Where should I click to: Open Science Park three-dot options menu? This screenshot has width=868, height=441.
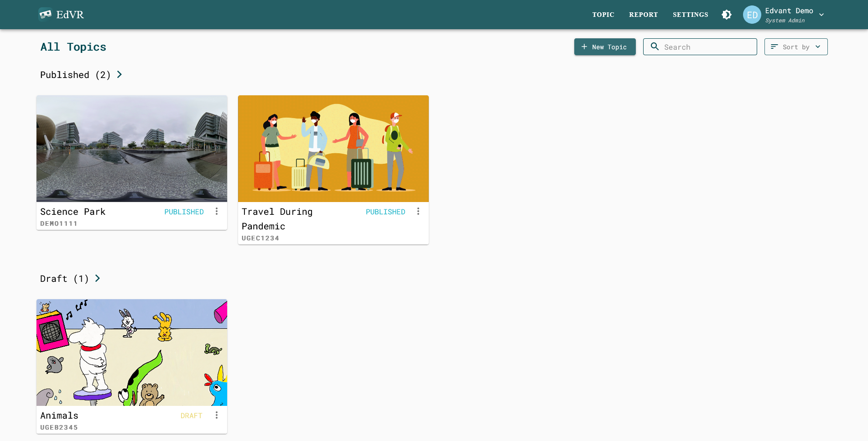(217, 212)
